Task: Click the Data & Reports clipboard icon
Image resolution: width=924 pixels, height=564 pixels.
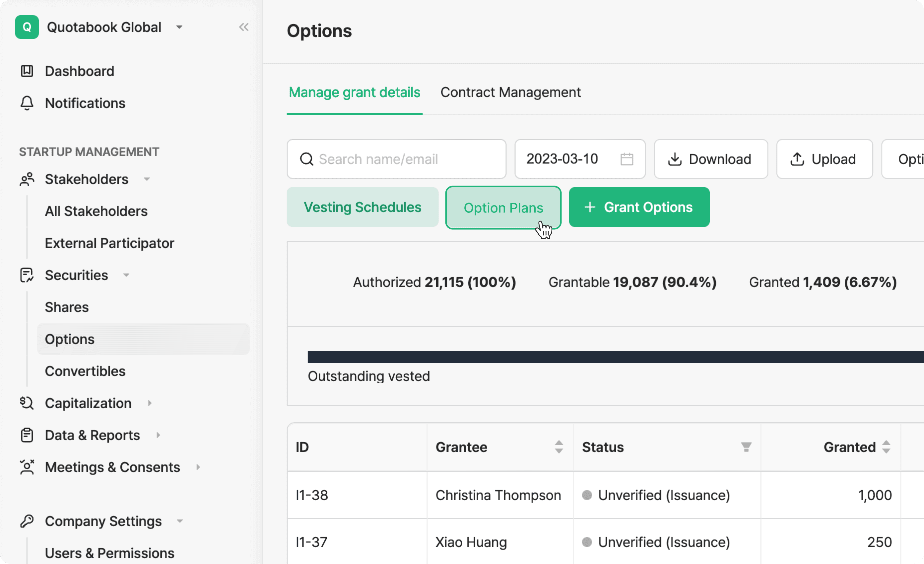Action: click(x=27, y=435)
